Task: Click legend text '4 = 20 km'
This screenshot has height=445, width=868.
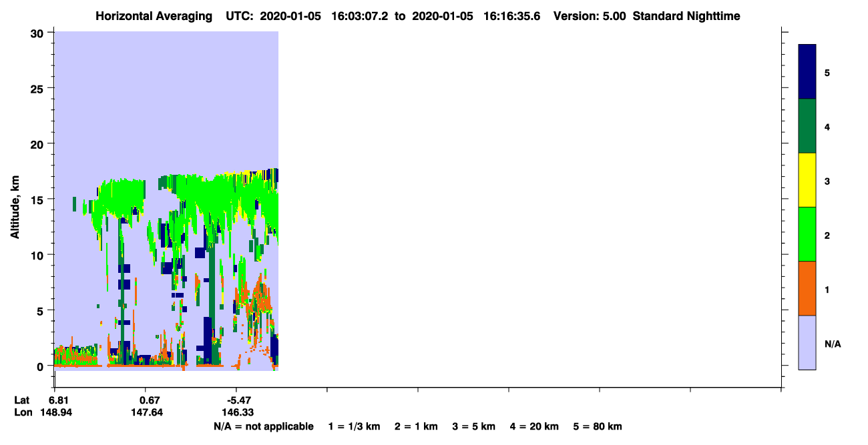Action: (x=533, y=426)
